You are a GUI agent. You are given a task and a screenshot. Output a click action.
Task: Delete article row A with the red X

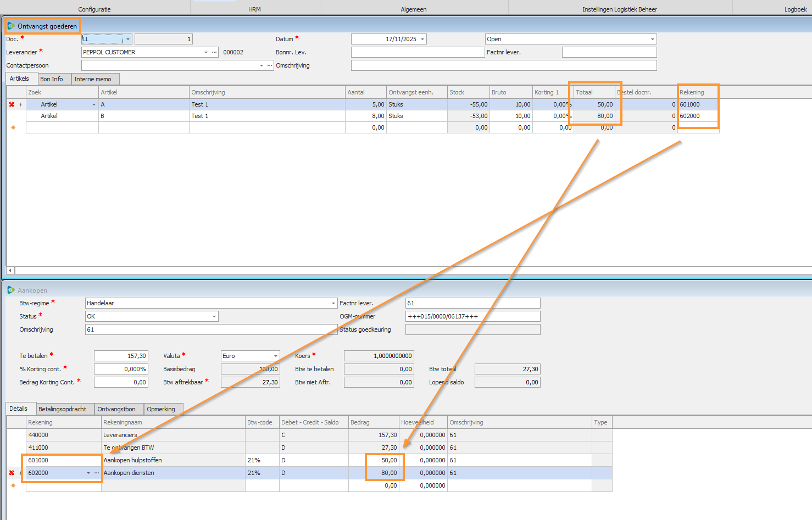click(12, 104)
